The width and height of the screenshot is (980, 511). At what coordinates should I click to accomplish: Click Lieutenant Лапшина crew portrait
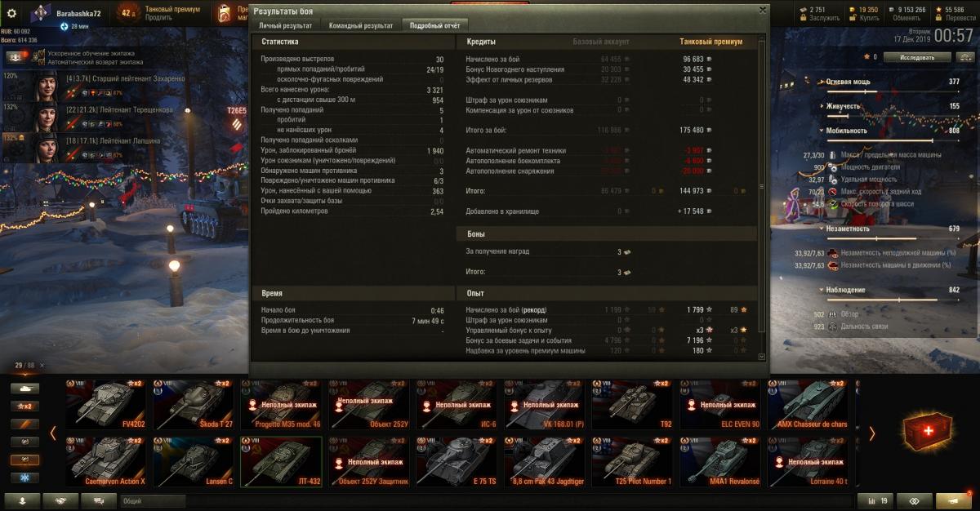[x=45, y=148]
